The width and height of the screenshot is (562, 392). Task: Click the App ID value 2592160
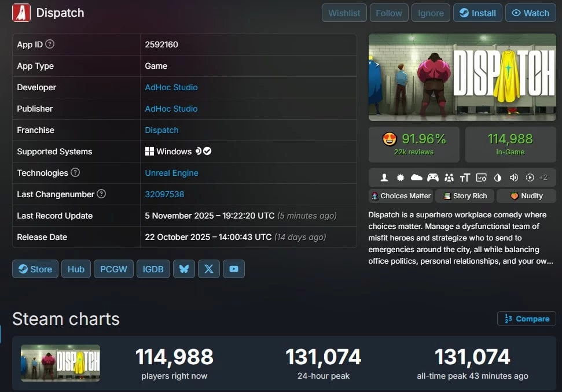161,45
